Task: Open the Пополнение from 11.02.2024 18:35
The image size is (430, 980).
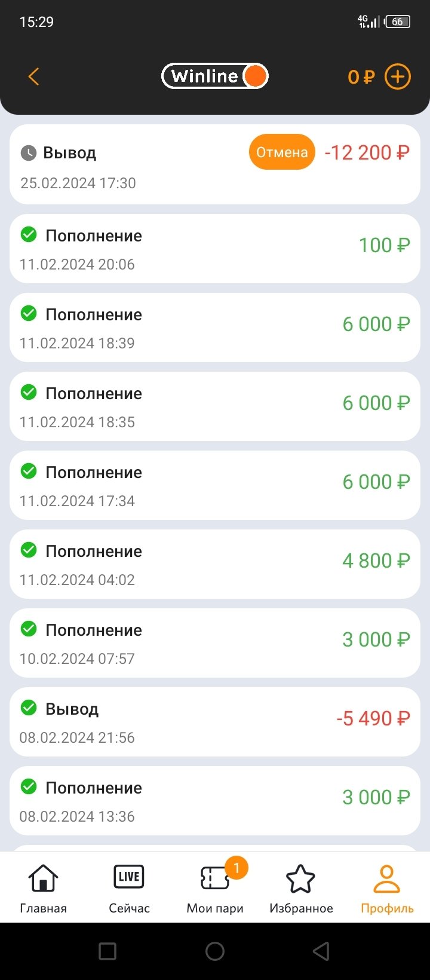Action: click(215, 406)
